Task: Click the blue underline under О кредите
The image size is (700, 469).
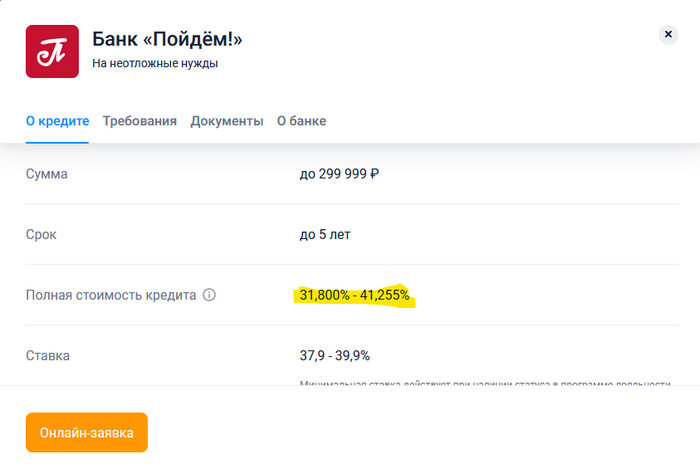Action: [57, 142]
